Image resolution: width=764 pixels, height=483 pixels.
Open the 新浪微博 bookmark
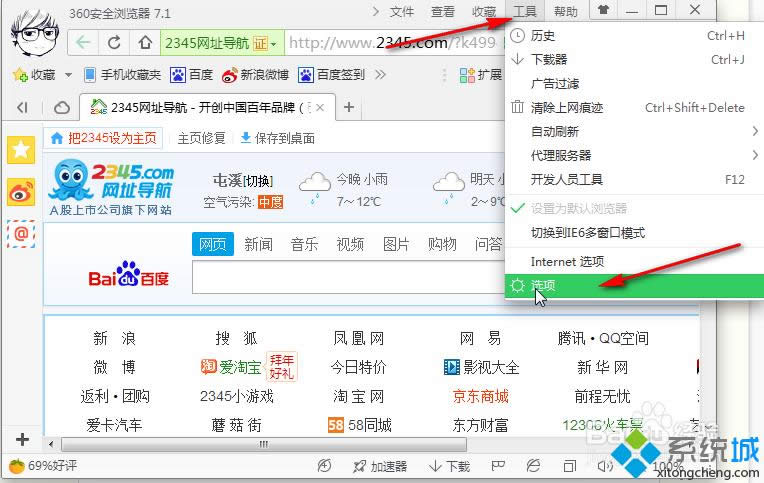coord(255,75)
